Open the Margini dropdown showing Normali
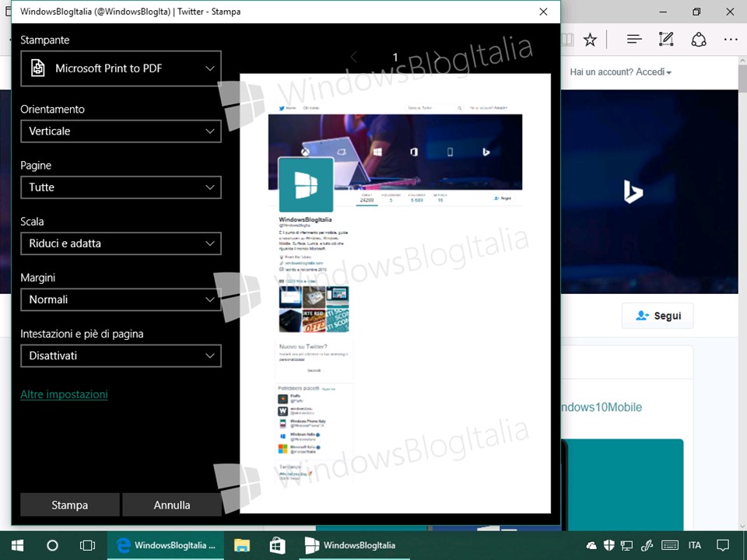The width and height of the screenshot is (747, 560). tap(121, 300)
